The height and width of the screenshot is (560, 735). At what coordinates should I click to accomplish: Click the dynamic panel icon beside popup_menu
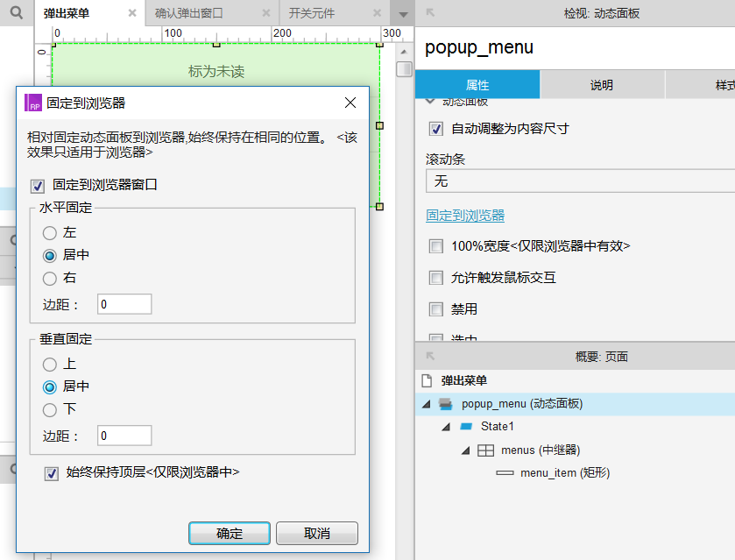click(445, 404)
